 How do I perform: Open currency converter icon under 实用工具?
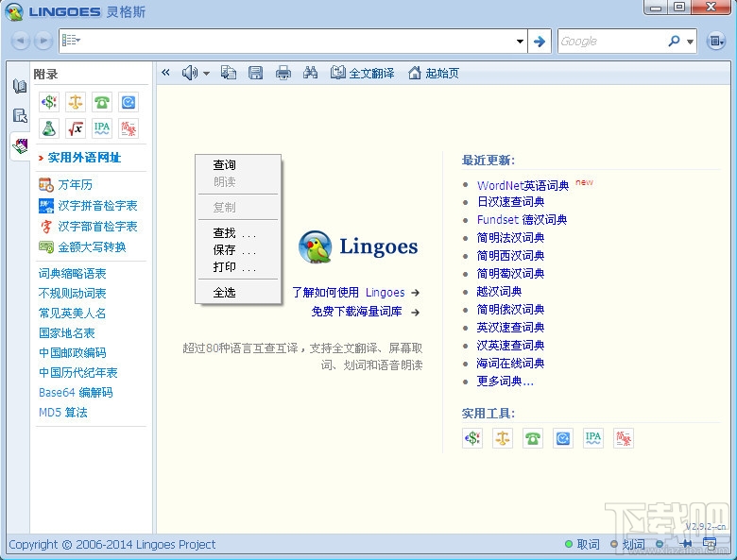tap(471, 438)
